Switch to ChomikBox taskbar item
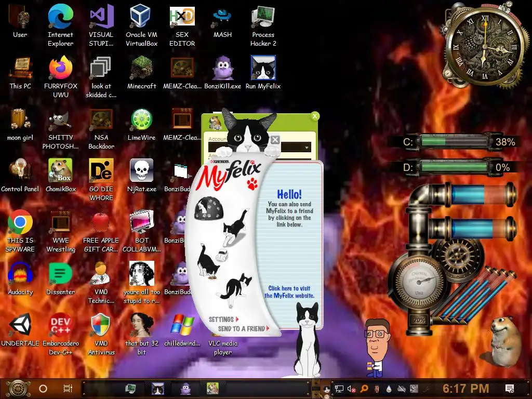Viewport: 532px width, 399px height. (x=212, y=389)
